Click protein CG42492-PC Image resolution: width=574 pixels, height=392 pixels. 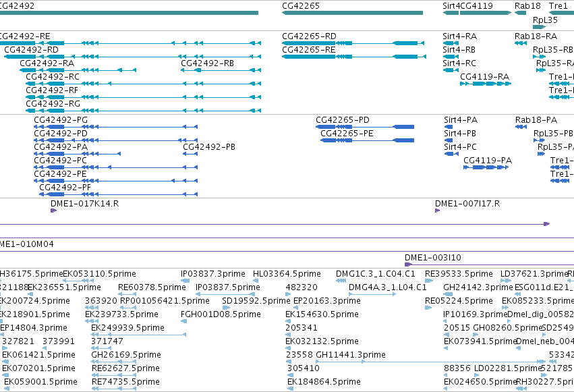(116, 167)
